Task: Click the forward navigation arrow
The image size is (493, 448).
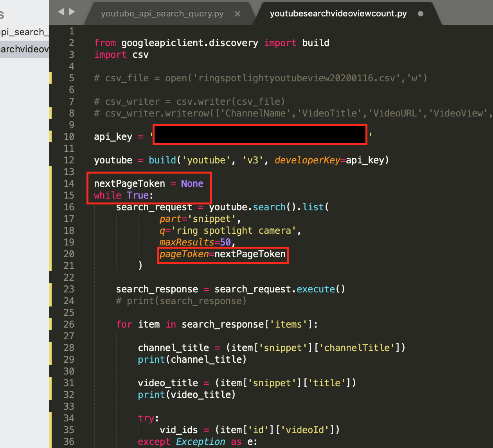Action: (72, 12)
